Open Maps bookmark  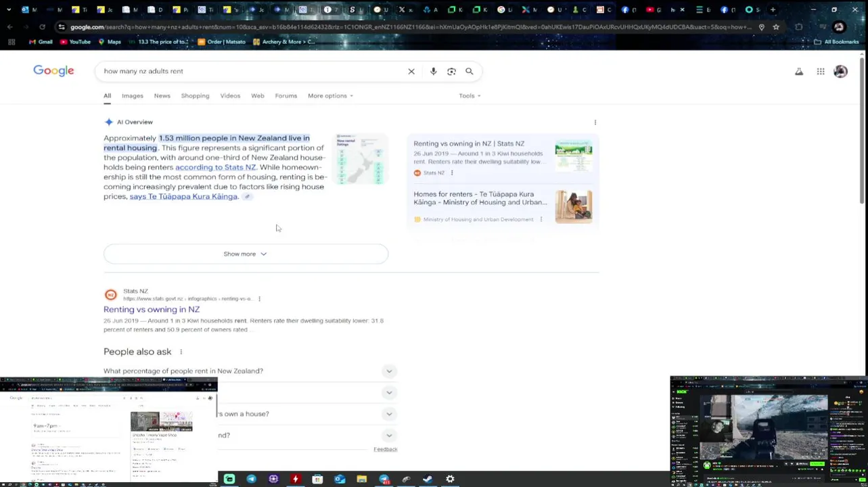[109, 42]
